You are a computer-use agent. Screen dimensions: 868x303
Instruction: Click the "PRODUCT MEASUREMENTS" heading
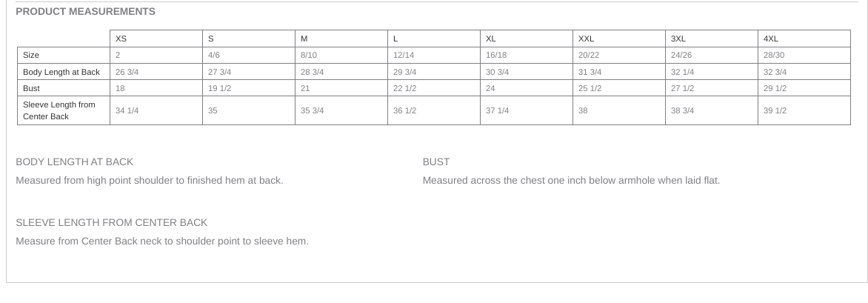click(85, 12)
